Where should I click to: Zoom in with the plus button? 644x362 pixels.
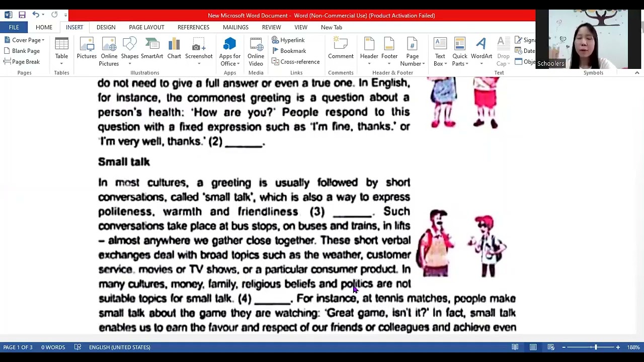pos(618,347)
